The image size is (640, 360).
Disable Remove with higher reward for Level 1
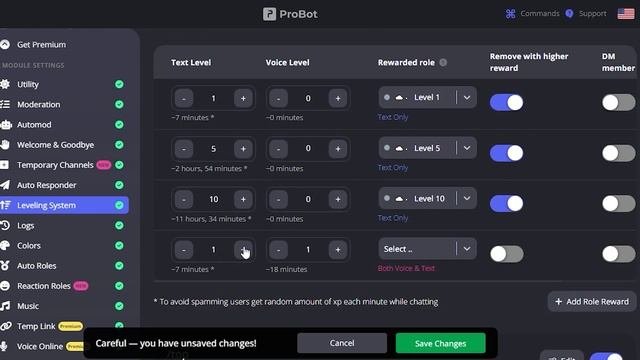pos(507,102)
